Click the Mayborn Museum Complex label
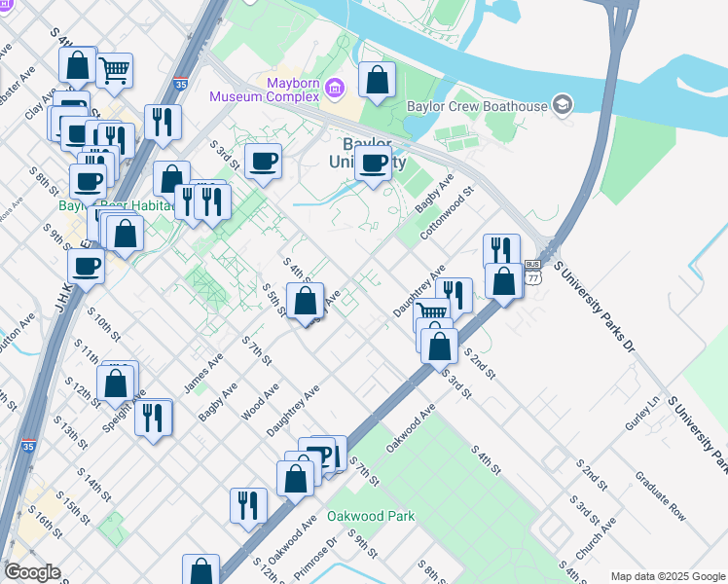Screen dimensions: 728x584 pos(265,91)
